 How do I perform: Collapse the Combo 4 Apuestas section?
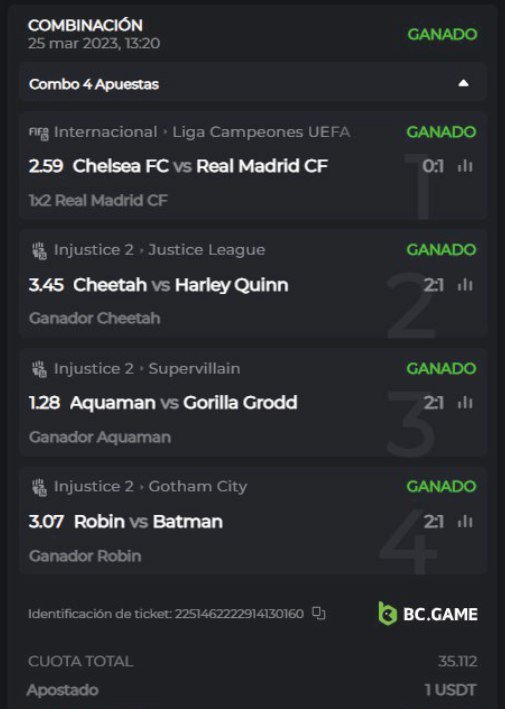[x=463, y=83]
